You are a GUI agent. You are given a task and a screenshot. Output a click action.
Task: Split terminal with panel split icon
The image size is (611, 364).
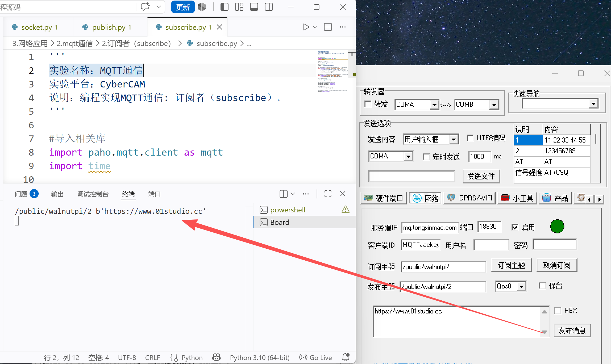click(x=284, y=194)
